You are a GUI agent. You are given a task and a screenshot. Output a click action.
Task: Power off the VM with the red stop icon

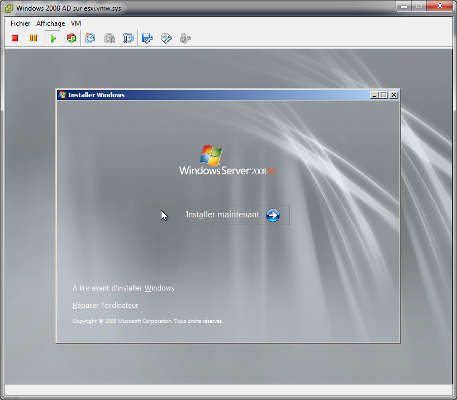[x=15, y=38]
